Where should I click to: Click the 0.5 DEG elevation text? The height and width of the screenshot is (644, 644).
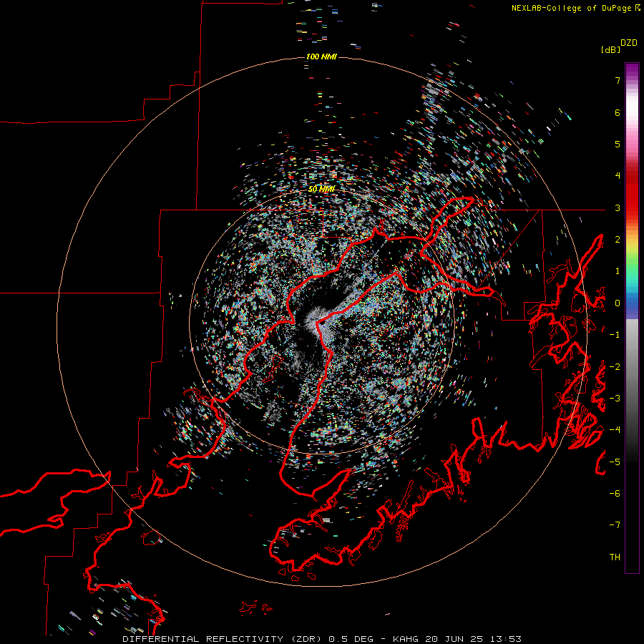click(x=351, y=639)
